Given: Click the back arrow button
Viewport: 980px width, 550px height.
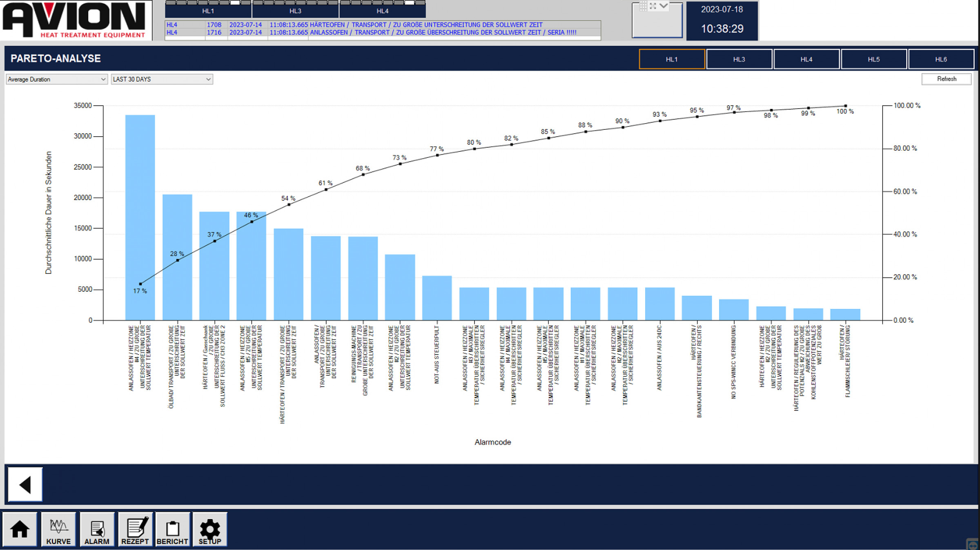Looking at the screenshot, I should (x=25, y=484).
